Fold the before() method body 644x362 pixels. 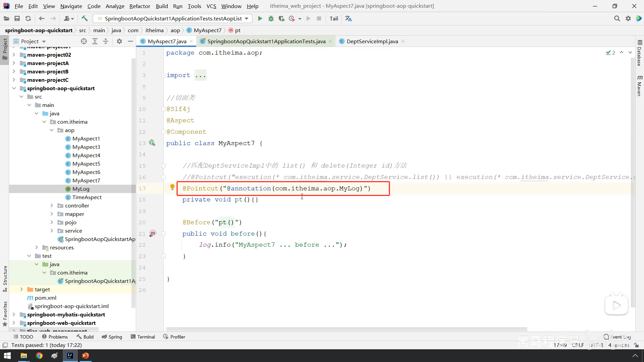click(x=164, y=234)
